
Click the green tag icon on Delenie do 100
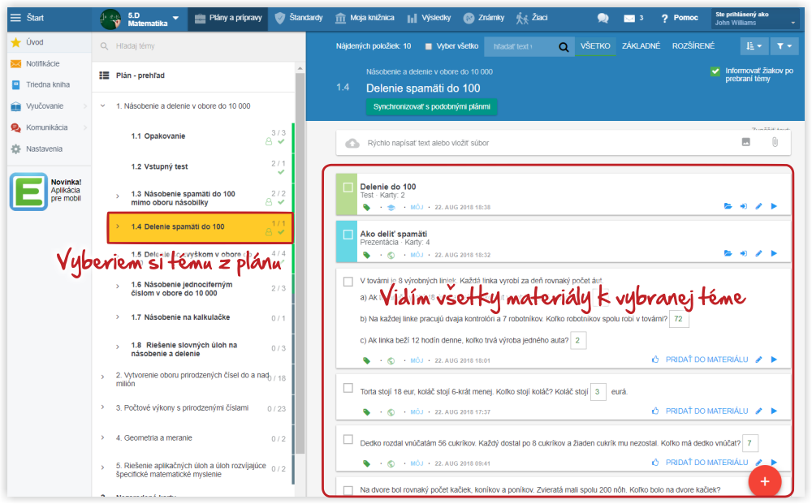pyautogui.click(x=367, y=208)
